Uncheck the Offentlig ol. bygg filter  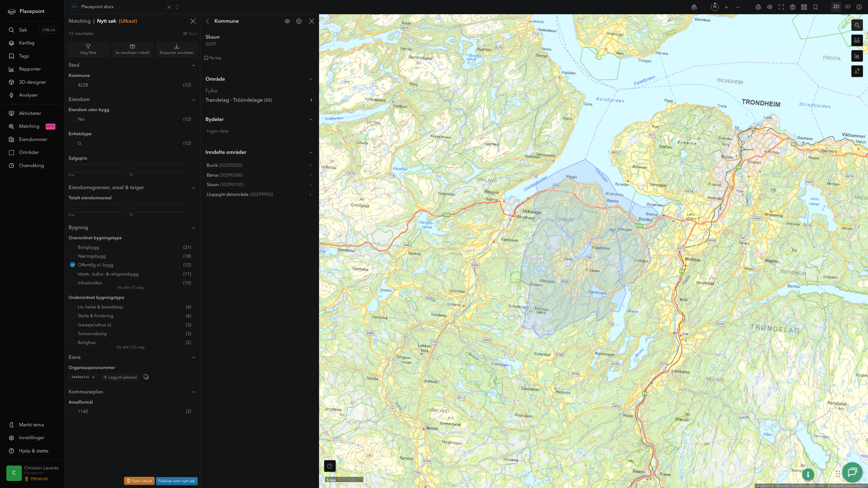[x=73, y=265]
